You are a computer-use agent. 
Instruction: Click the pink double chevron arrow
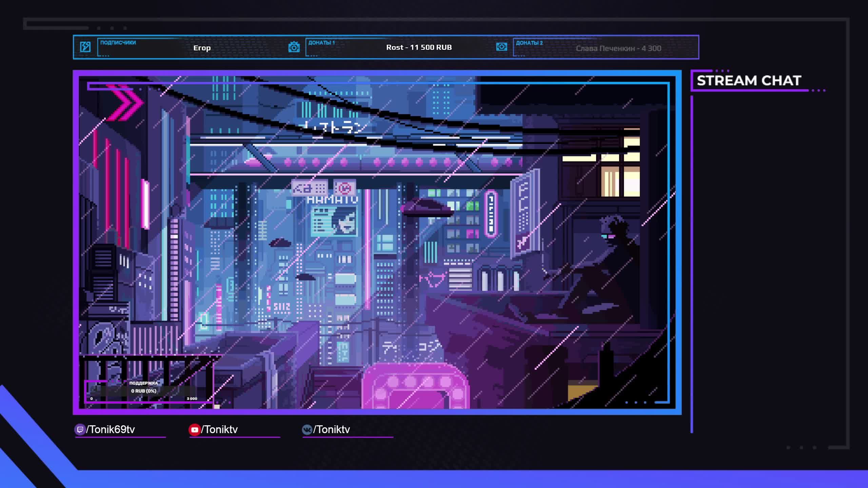coord(125,102)
